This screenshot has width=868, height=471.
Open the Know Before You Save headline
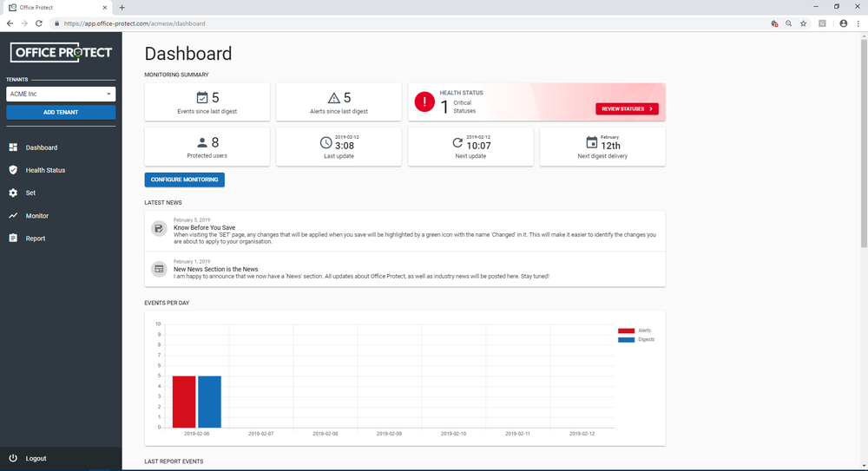tap(204, 227)
